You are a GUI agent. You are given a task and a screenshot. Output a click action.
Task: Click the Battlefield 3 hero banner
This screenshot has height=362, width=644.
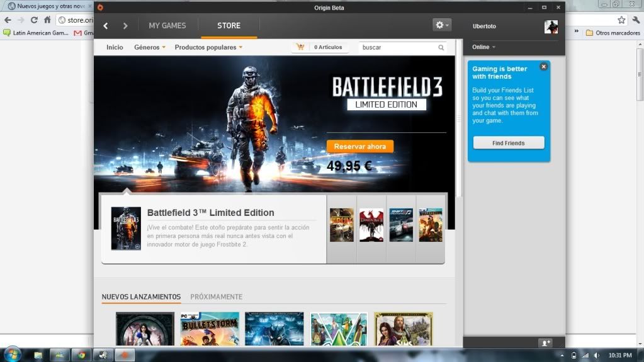[x=274, y=124]
